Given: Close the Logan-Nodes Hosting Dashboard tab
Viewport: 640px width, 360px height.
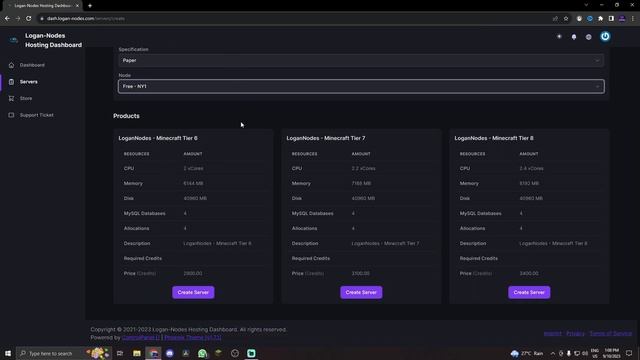Looking at the screenshot, I should click(x=77, y=6).
